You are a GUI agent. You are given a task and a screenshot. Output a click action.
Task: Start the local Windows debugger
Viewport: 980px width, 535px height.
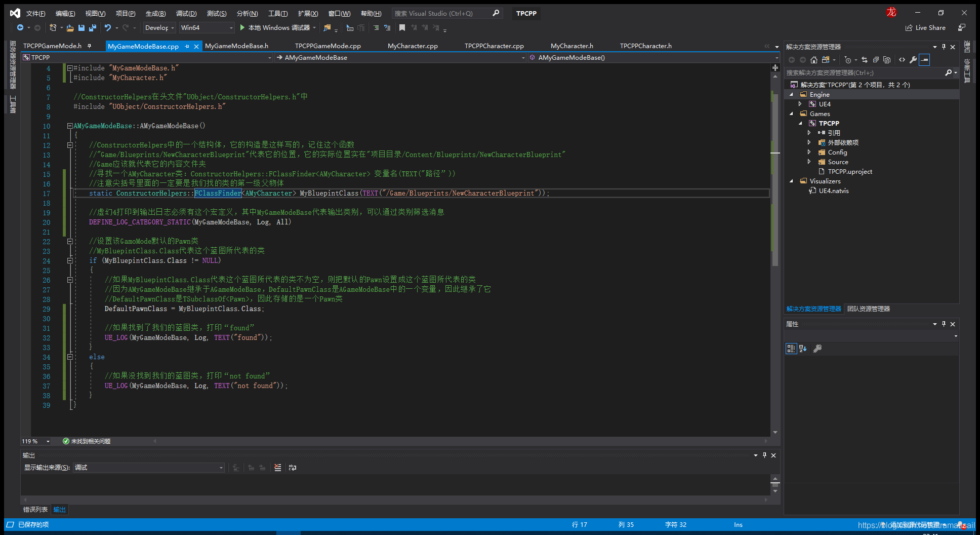275,28
